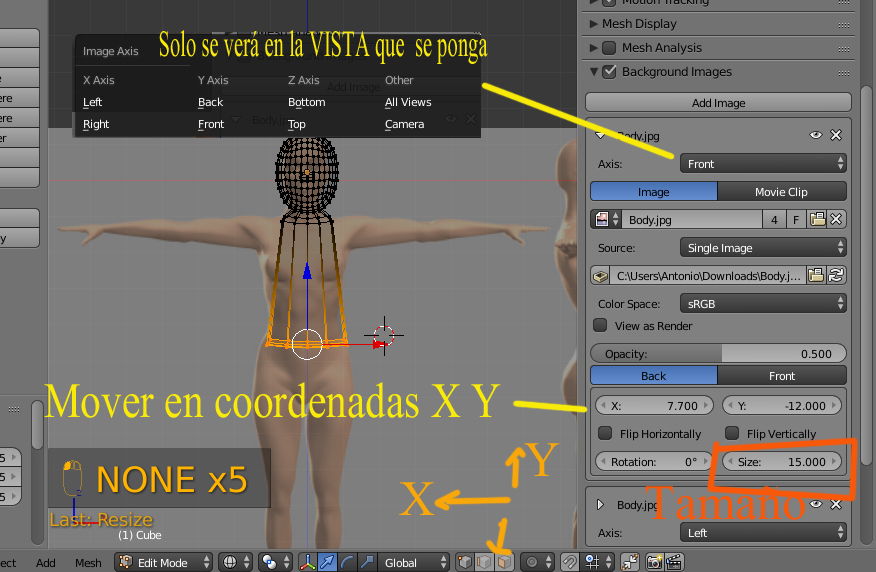Remove first Body.jpg background image entry

(x=836, y=135)
